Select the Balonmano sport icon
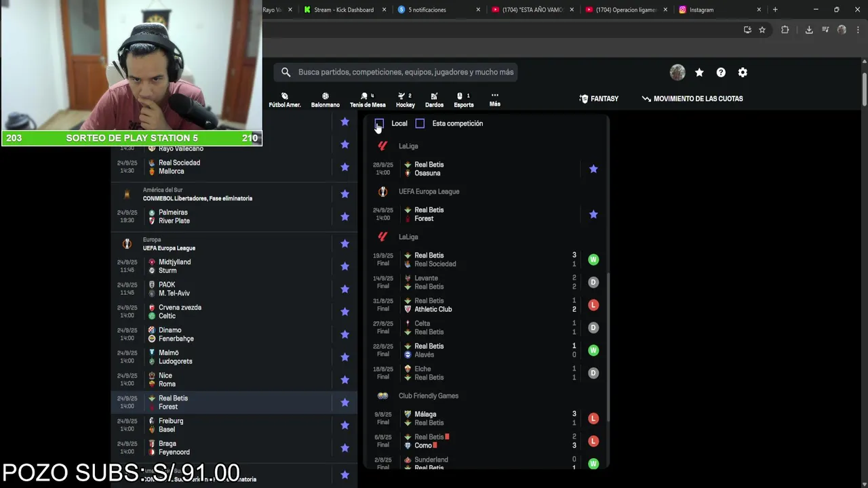This screenshot has width=868, height=488. click(325, 100)
